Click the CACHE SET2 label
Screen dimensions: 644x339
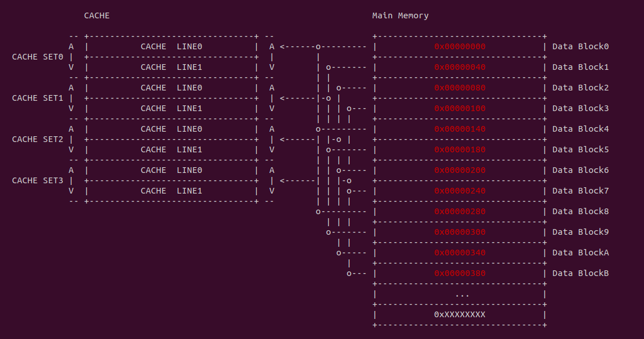[x=38, y=139]
